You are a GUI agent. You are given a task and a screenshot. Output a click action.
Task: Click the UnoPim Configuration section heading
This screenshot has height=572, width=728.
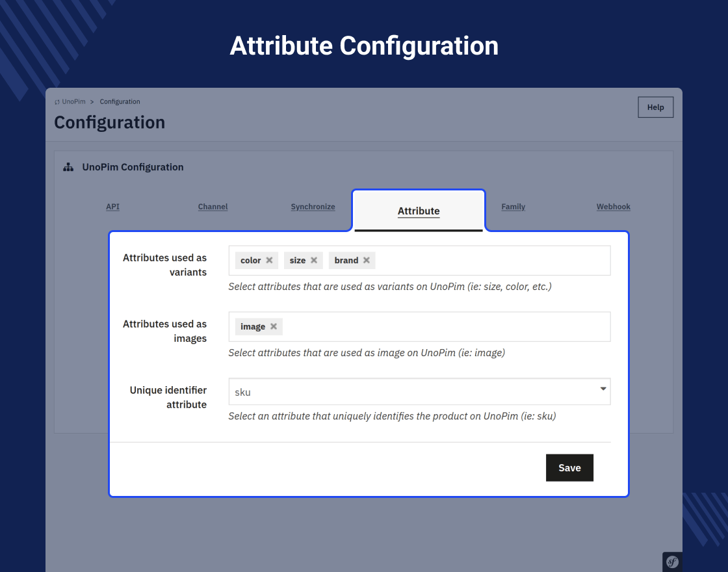pyautogui.click(x=133, y=167)
